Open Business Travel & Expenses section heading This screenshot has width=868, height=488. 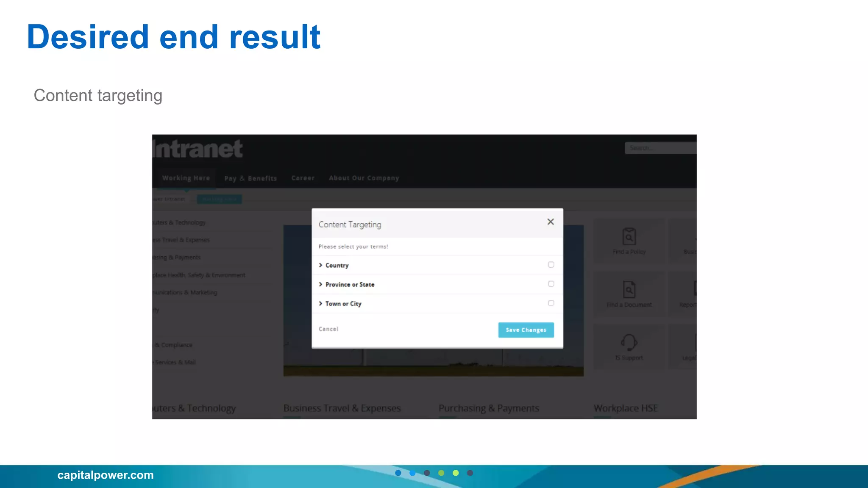tap(342, 408)
